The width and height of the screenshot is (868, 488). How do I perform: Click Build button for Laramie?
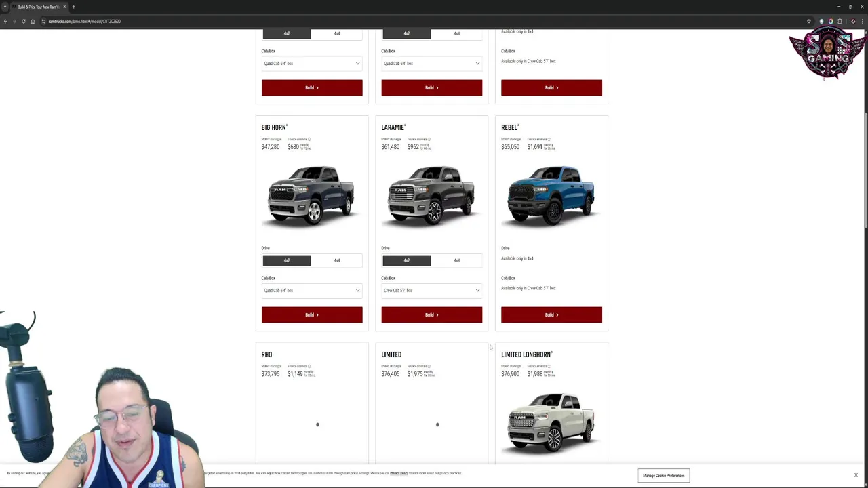[x=431, y=314]
